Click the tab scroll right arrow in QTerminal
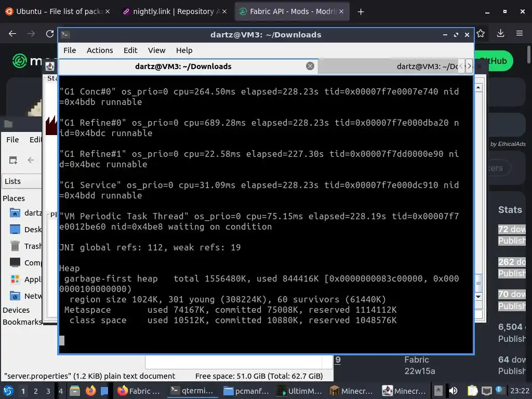 point(469,66)
